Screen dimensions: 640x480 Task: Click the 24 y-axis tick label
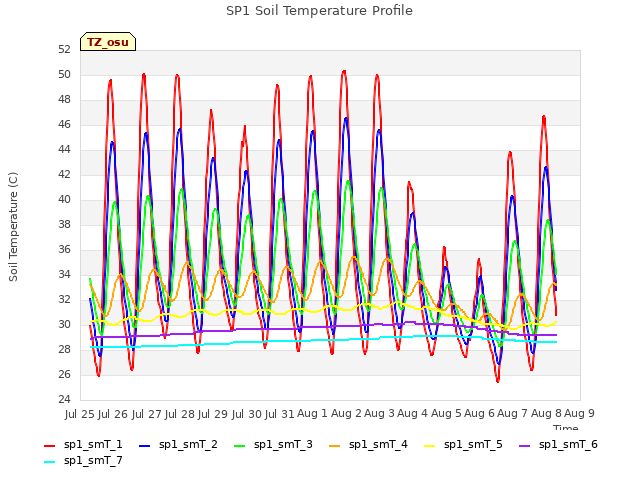pyautogui.click(x=64, y=399)
